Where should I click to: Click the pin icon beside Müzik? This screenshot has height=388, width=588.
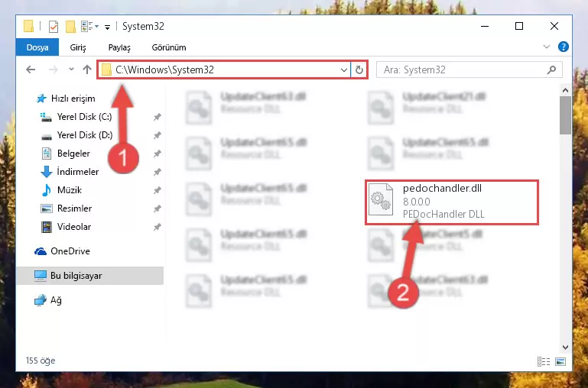(157, 191)
